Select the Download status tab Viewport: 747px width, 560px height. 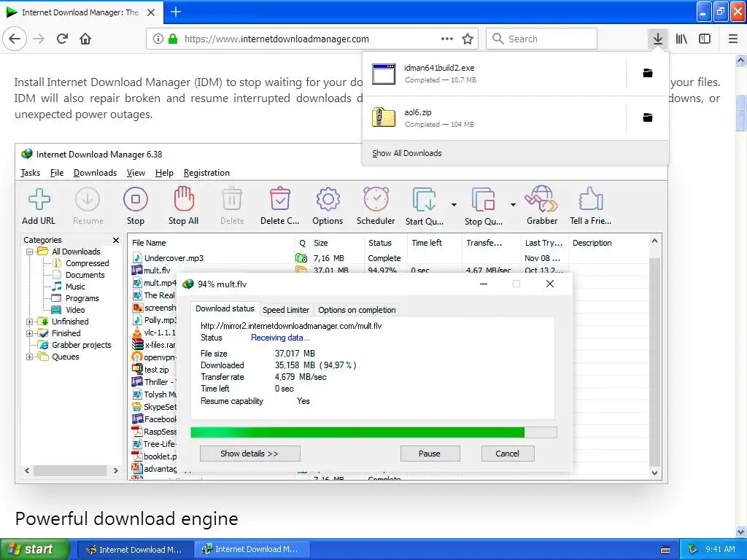click(225, 308)
